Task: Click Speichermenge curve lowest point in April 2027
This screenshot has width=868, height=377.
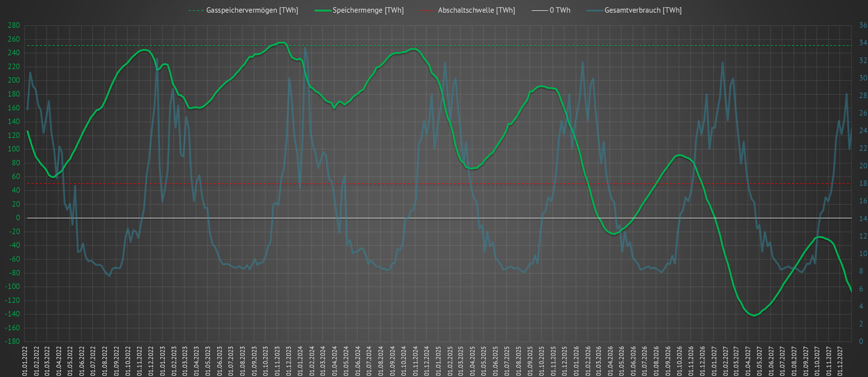Action: click(x=753, y=315)
